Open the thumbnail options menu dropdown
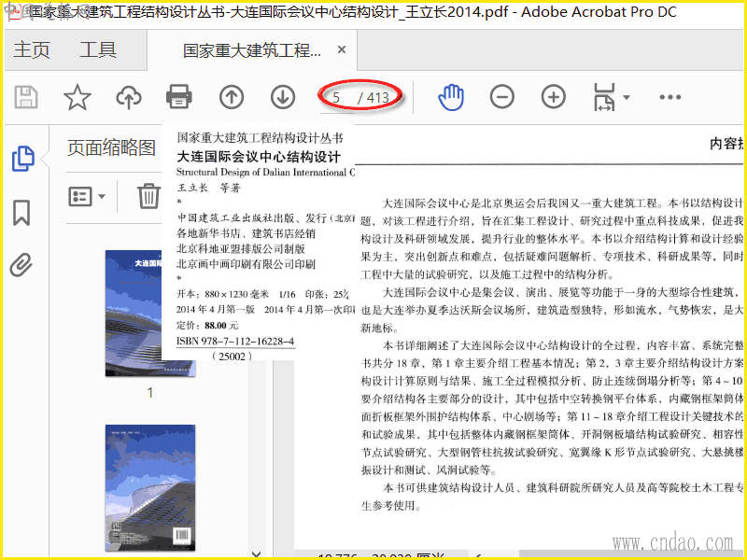Image resolution: width=747 pixels, height=560 pixels. [x=87, y=196]
